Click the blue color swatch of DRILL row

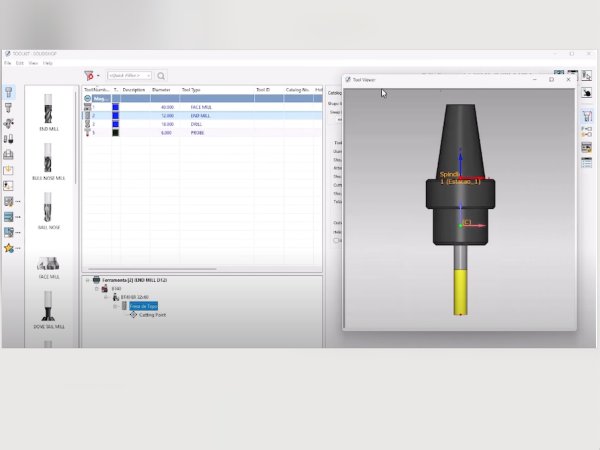[x=116, y=124]
